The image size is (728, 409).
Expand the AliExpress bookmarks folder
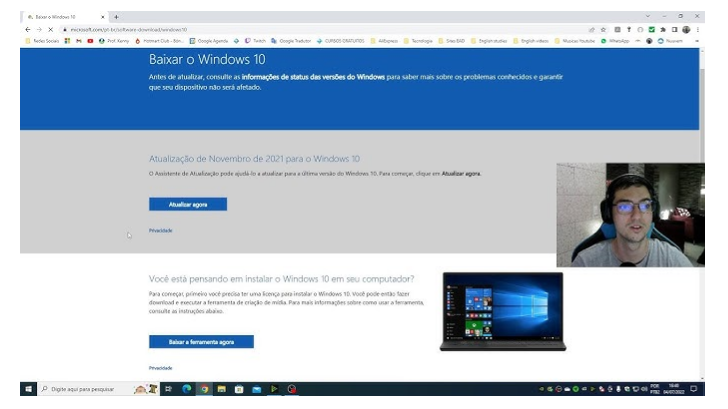coord(384,41)
